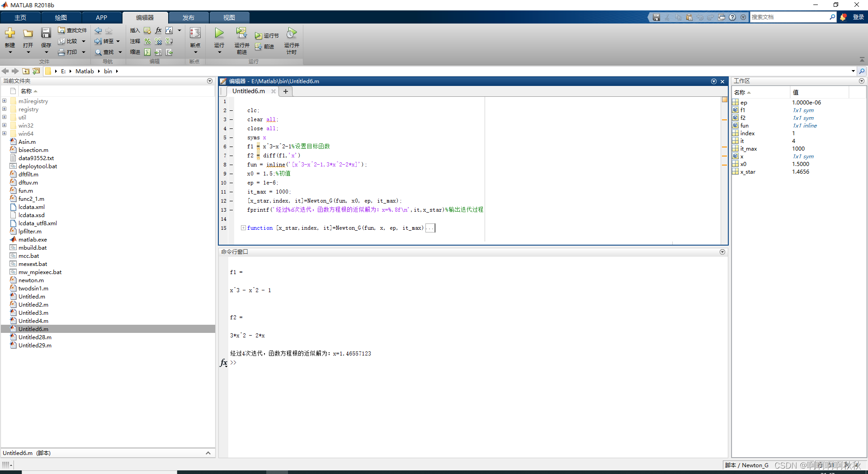Open Find Files (查找文件)

72,30
